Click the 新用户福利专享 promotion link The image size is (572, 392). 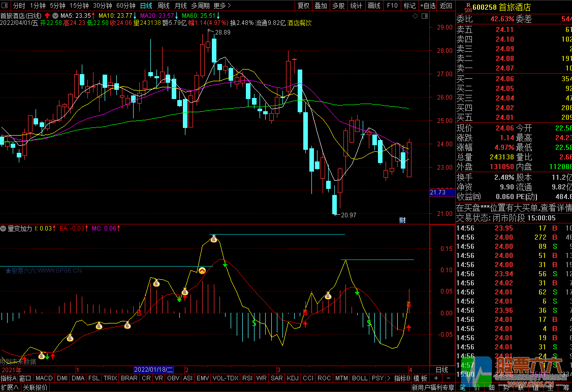[x=433, y=387]
